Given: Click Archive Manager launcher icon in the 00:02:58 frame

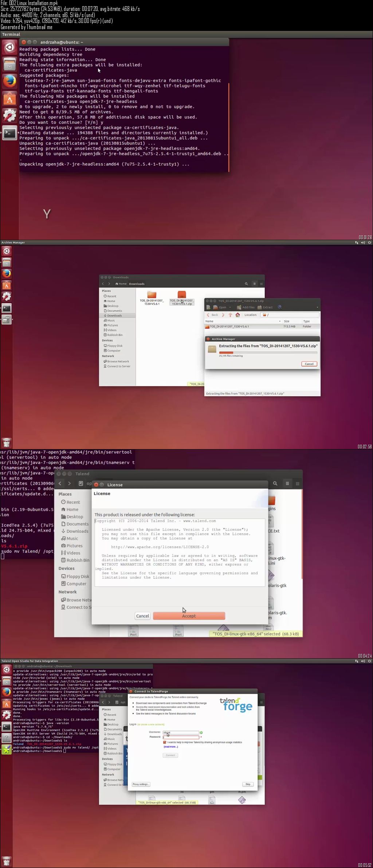Looking at the screenshot, I should point(7,320).
